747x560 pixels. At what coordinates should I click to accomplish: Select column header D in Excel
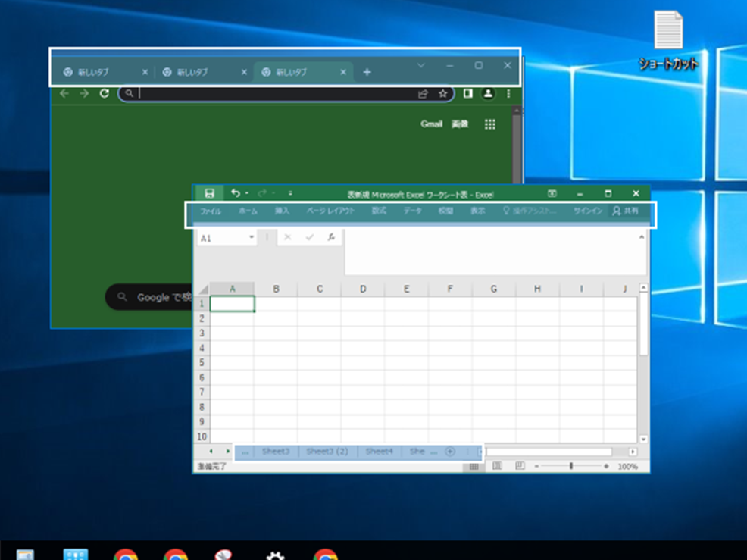click(x=363, y=289)
